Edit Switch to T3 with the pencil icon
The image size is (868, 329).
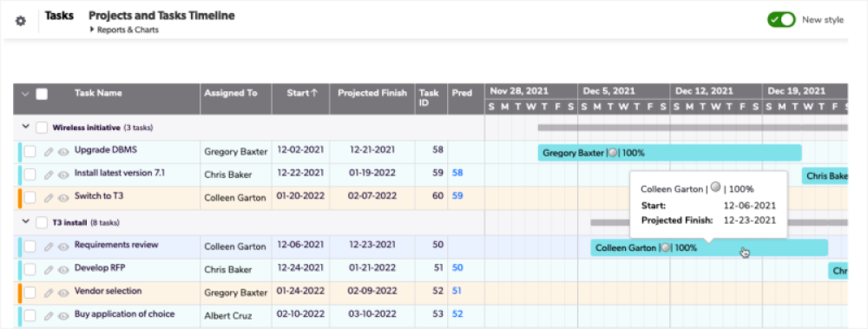click(x=49, y=198)
